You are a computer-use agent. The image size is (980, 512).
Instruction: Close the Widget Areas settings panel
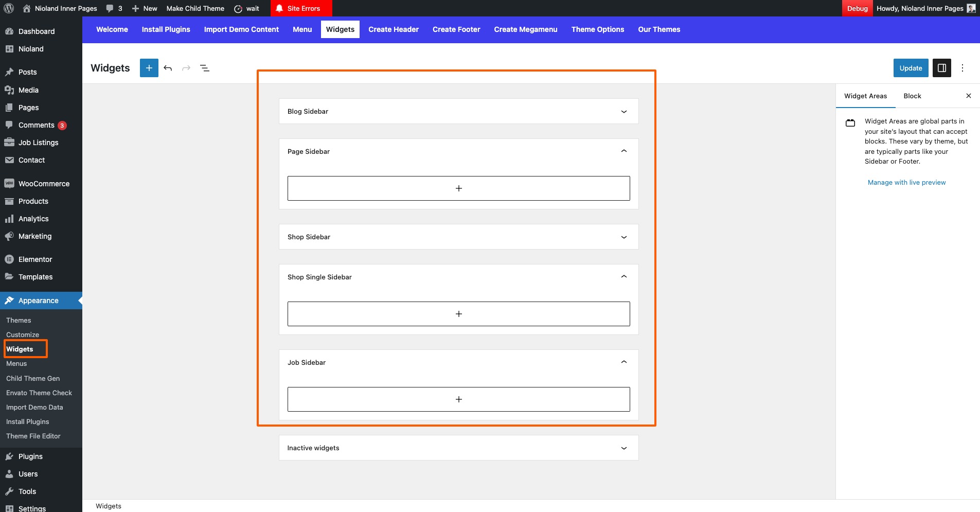[968, 96]
